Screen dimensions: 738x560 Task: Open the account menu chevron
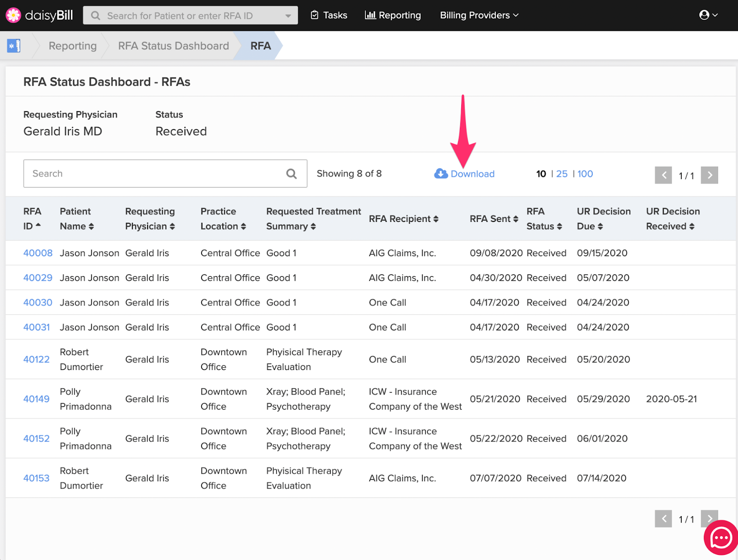click(x=714, y=15)
